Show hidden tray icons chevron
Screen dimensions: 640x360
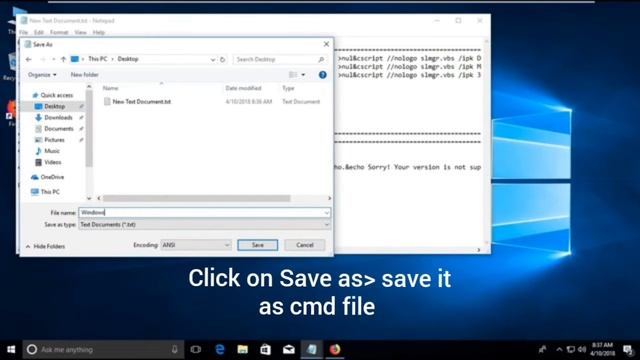(x=559, y=349)
